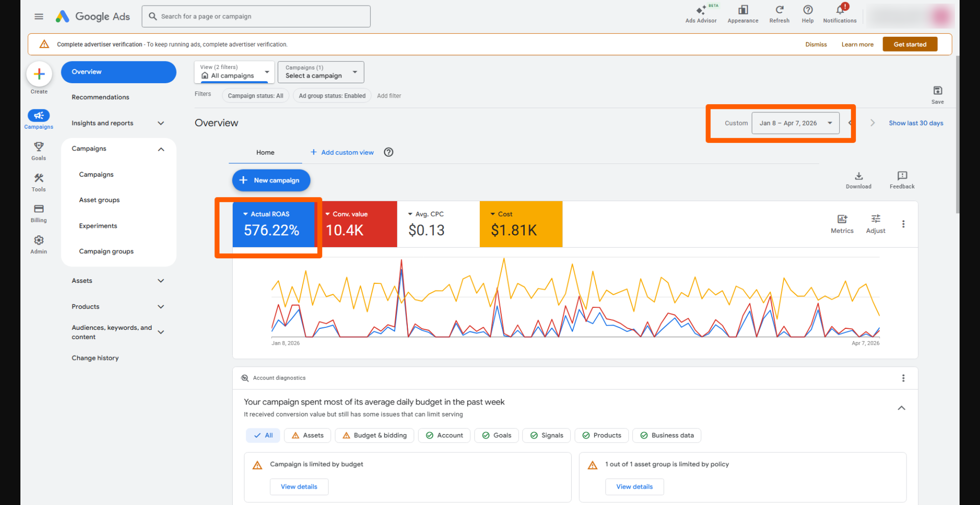The height and width of the screenshot is (505, 980).
Task: Select the yellow Cost scorecard
Action: (521, 224)
